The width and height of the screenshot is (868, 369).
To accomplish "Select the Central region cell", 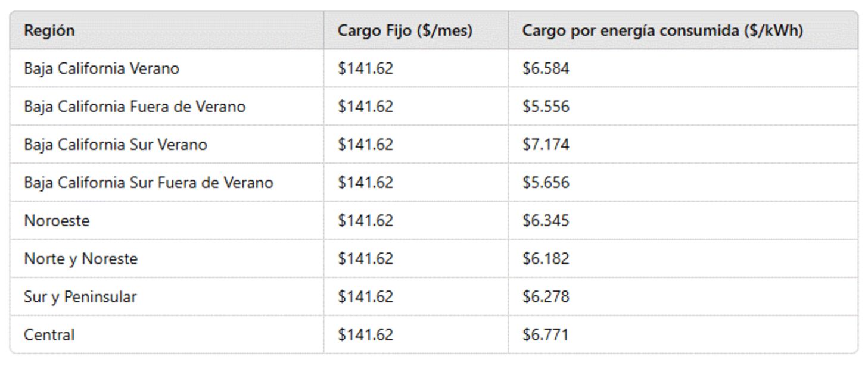I will click(49, 334).
